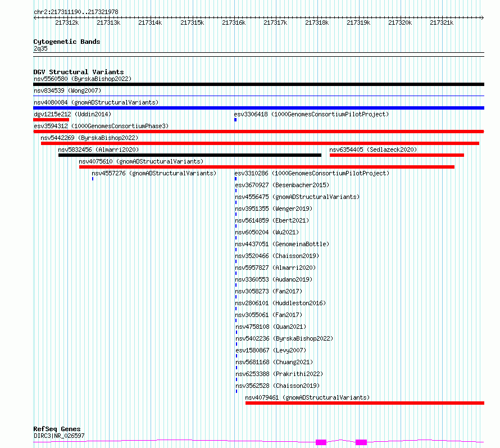The width and height of the screenshot is (500, 448).
Task: Click the RefSeq Genes track title
Action: (57, 429)
